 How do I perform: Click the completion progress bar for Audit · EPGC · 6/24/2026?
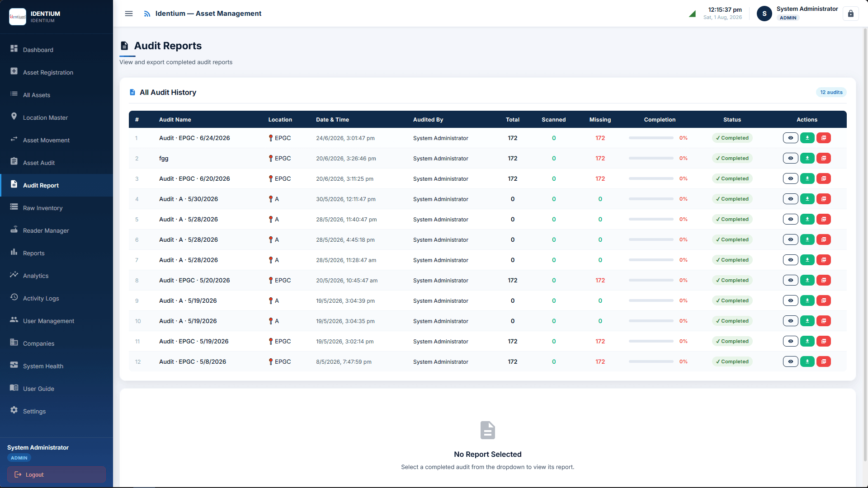coord(651,138)
